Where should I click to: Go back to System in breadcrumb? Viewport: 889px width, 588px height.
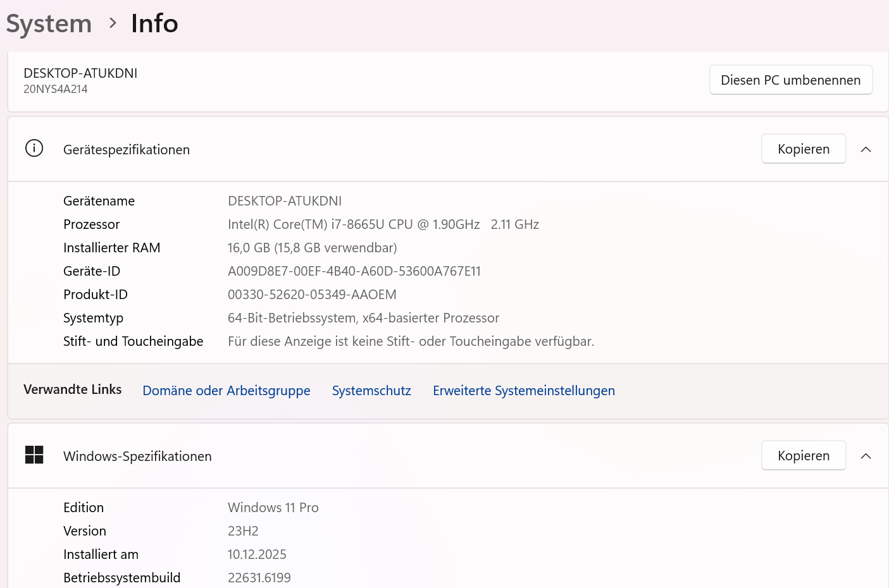[49, 24]
